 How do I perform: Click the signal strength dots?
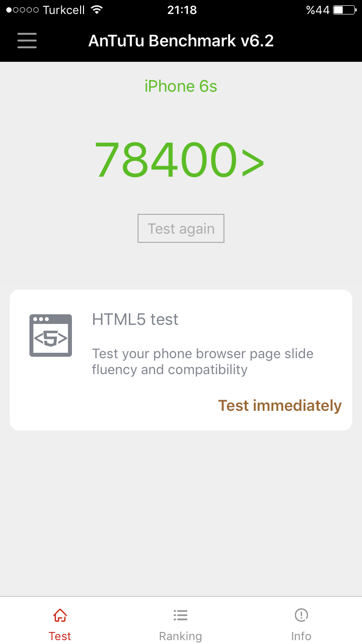[23, 10]
